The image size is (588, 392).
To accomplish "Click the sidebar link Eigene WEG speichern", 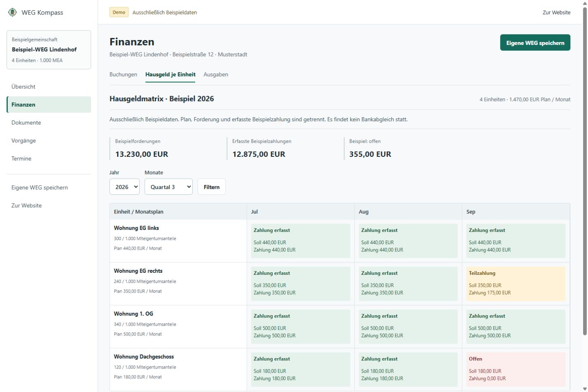I will pos(49,188).
